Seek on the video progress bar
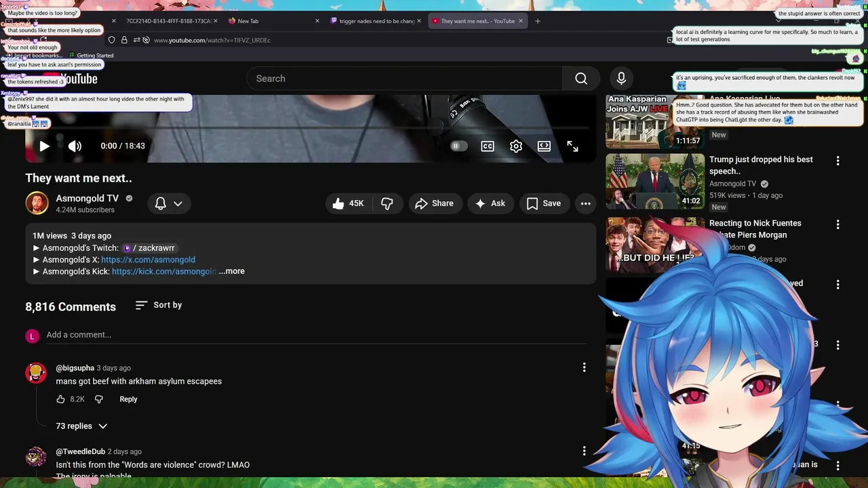Screen dimensions: 868x488 click(x=310, y=127)
